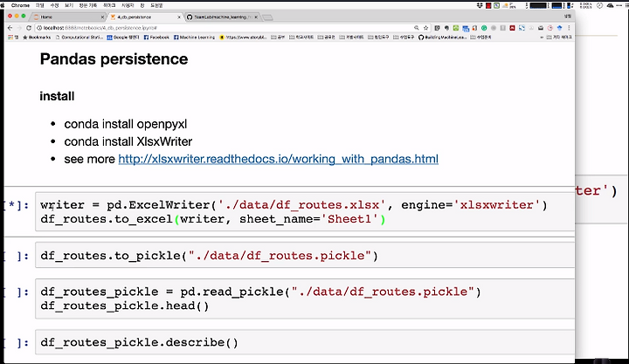Open the Chrome application menu
Image resolution: width=629 pixels, height=364 pixels.
click(20, 5)
